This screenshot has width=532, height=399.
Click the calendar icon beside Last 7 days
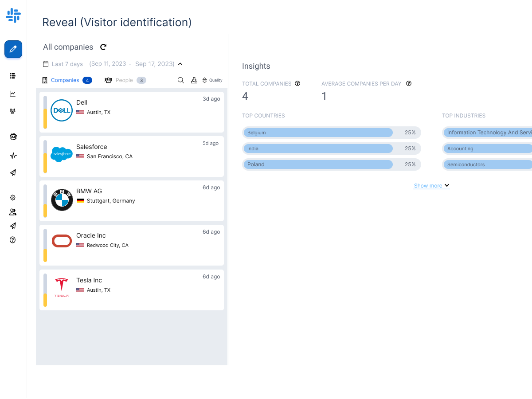coord(46,64)
